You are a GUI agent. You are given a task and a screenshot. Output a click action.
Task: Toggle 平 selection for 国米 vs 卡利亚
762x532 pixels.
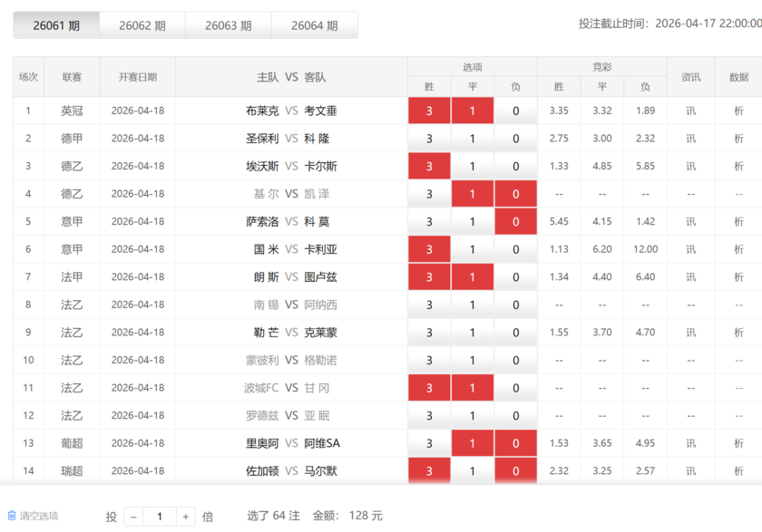point(472,248)
